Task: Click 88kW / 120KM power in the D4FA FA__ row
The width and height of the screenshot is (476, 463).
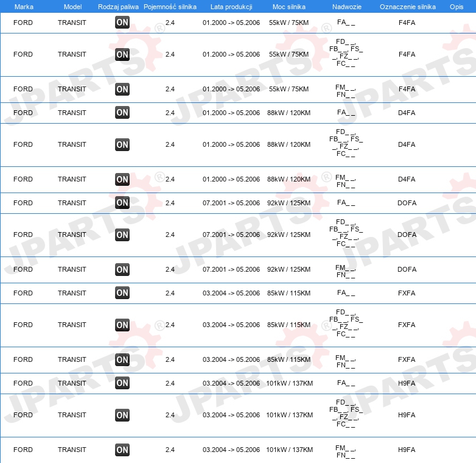Action: pos(289,113)
